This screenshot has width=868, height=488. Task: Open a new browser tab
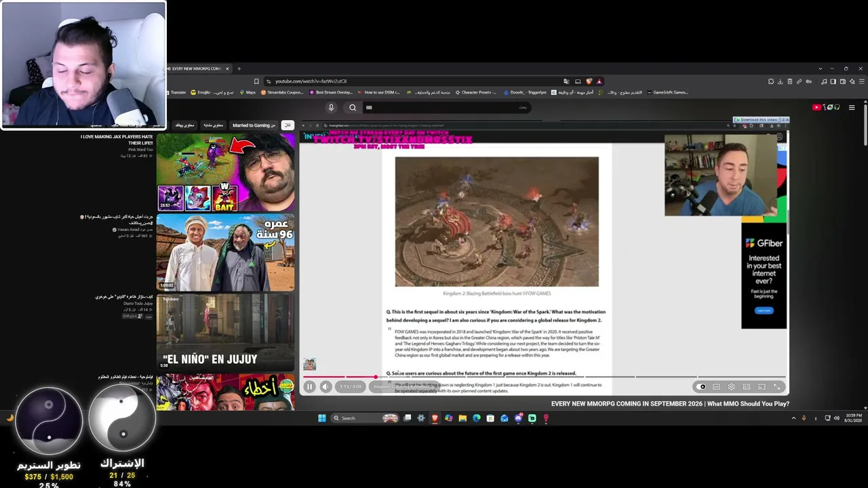[239, 68]
